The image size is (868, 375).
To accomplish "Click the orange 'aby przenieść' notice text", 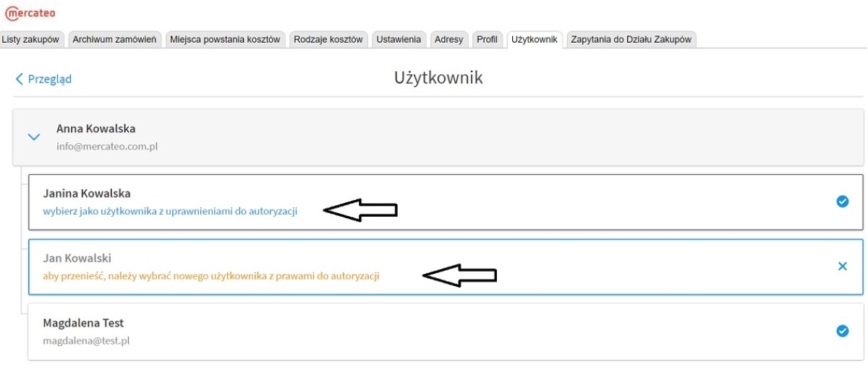I will pos(211,275).
